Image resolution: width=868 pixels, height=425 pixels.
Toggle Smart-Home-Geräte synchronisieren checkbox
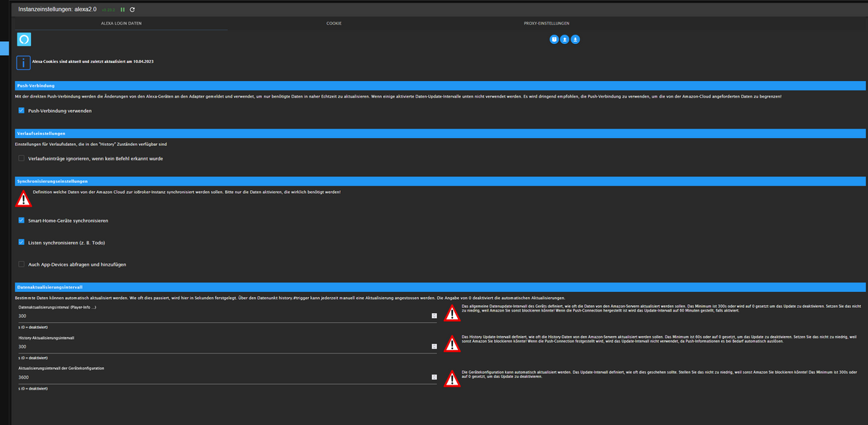(x=22, y=220)
